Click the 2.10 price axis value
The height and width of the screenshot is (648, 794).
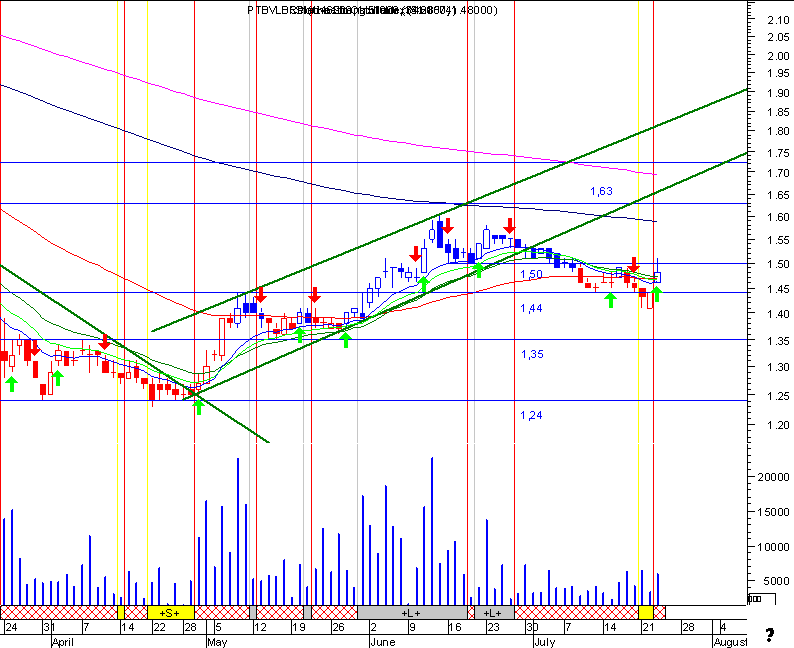778,20
